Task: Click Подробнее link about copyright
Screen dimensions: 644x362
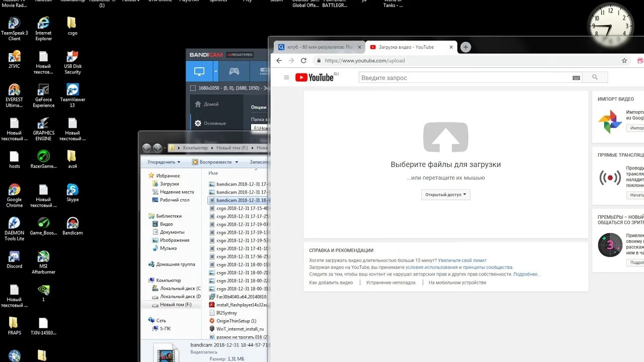Action: coord(527,275)
